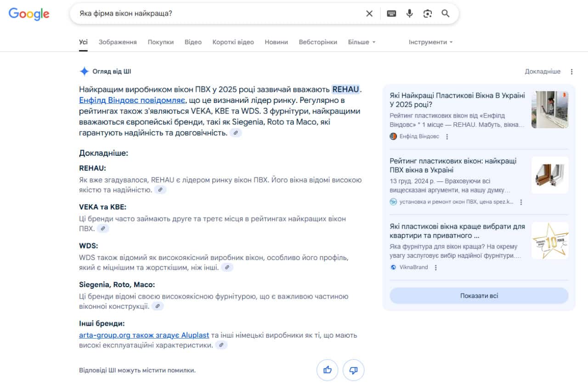
Task: Click the Siegenia, Roto, Maco: heading
Action: [x=117, y=284]
